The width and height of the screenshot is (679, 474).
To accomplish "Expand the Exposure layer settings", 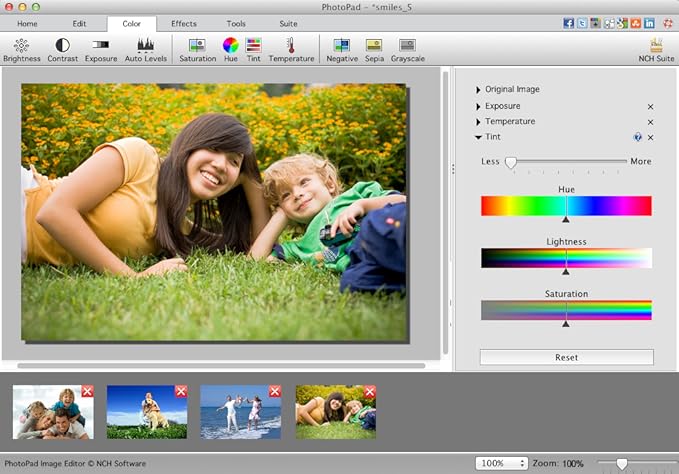I will (479, 106).
